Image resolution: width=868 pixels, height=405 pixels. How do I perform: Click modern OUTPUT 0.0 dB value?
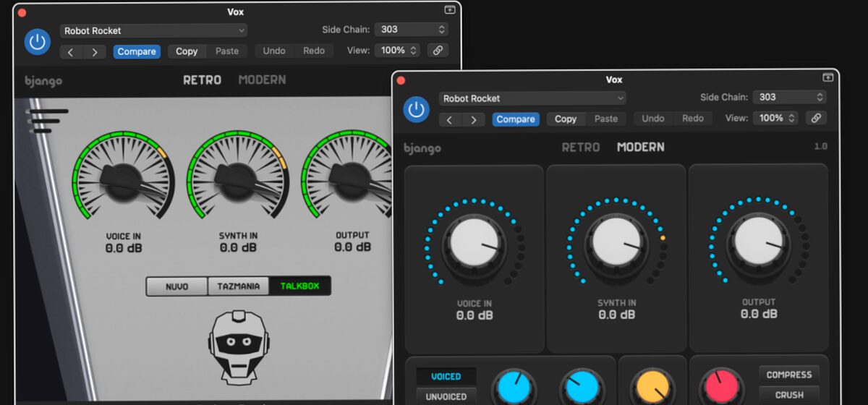pyautogui.click(x=758, y=315)
